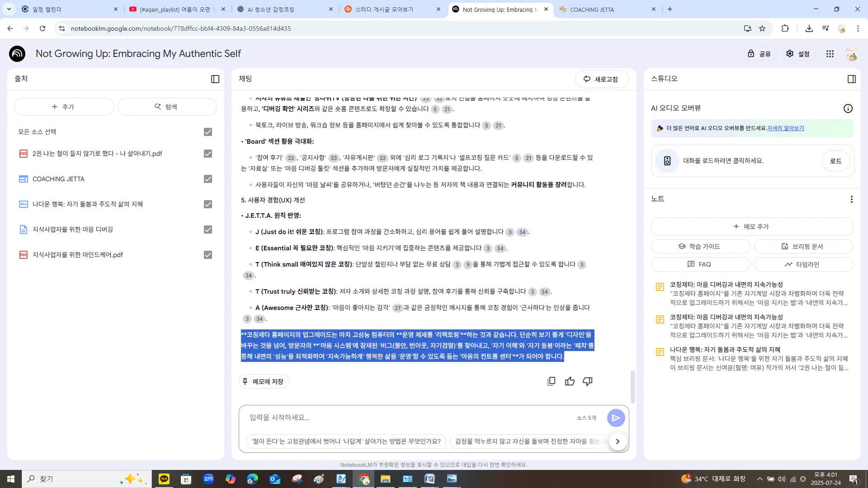The width and height of the screenshot is (868, 488).
Task: Show more suggested questions with right chevron
Action: [618, 441]
